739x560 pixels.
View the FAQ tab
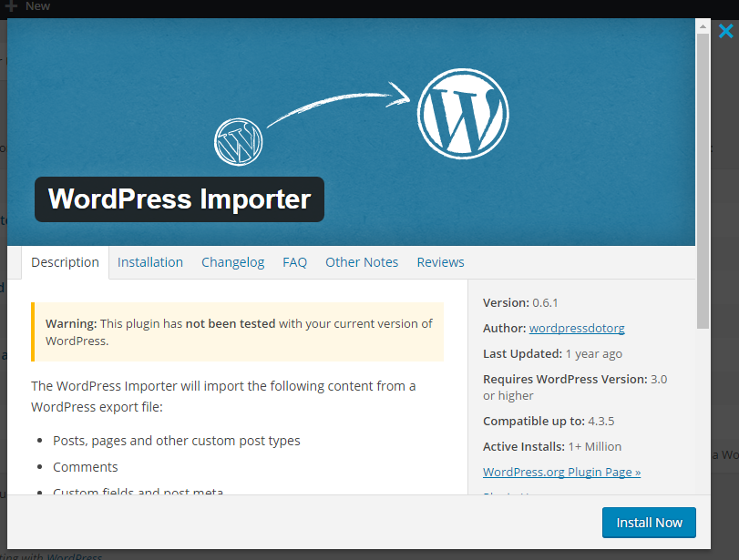[x=294, y=262]
